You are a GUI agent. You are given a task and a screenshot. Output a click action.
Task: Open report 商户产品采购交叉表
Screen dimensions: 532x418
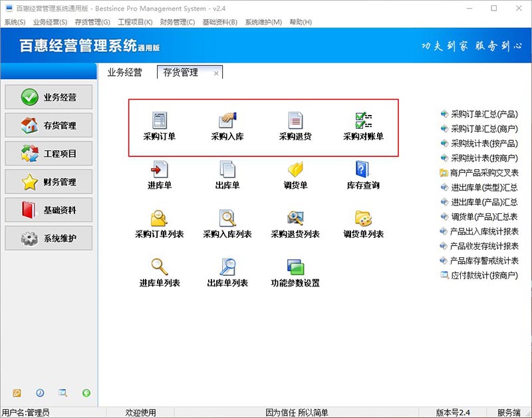tap(479, 173)
